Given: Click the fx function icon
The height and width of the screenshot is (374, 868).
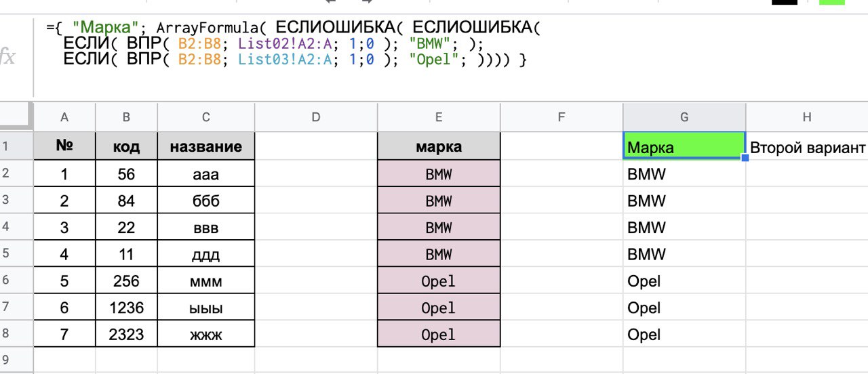Looking at the screenshot, I should point(7,57).
